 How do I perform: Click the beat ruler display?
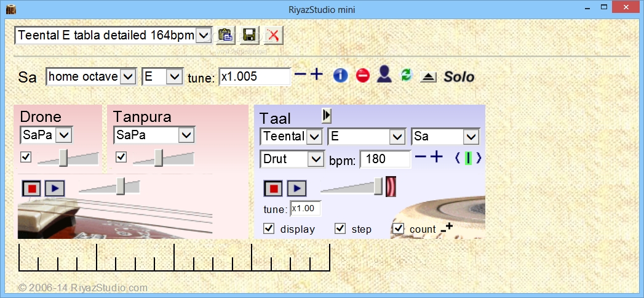tap(174, 258)
